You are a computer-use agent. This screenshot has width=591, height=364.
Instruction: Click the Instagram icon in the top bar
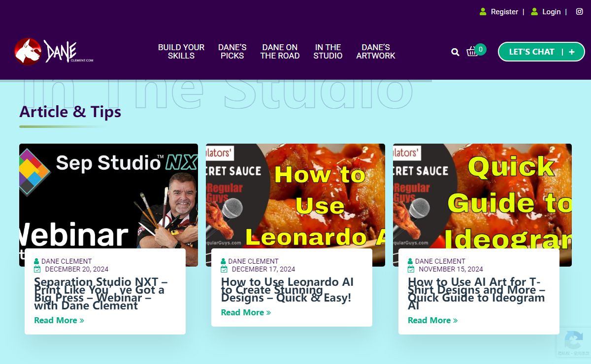pyautogui.click(x=580, y=12)
